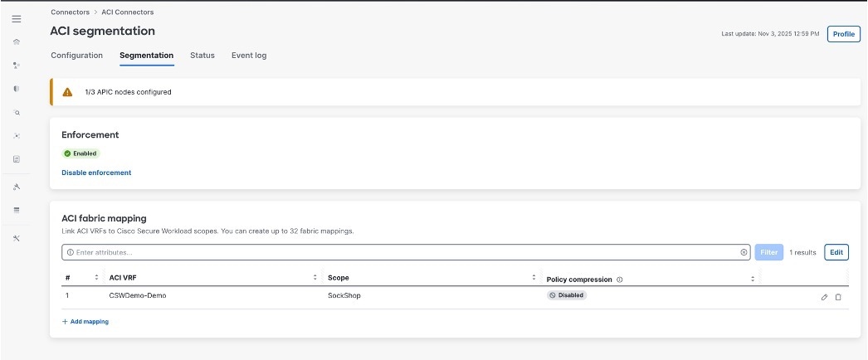Screen dimensions: 868x360
Task: Open the organize scopes sidebar icon
Action: coord(17,66)
